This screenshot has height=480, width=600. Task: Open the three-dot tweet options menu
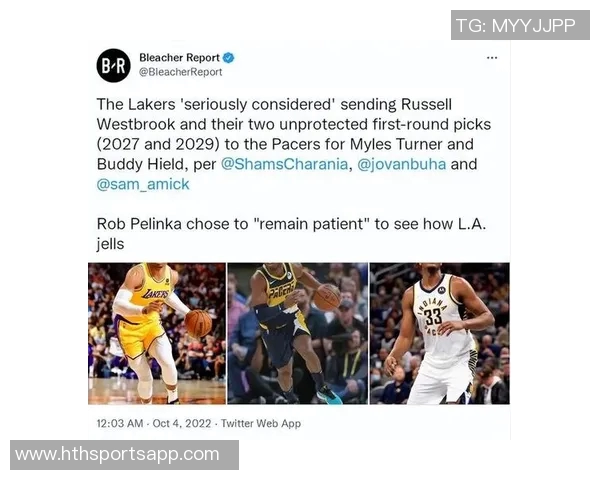[x=492, y=58]
